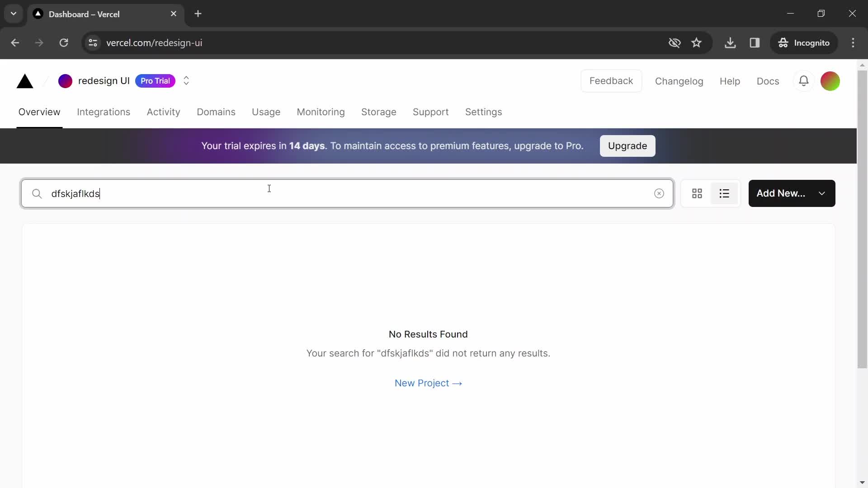Toggle the Pro Trial badge
The height and width of the screenshot is (488, 868).
tap(155, 80)
